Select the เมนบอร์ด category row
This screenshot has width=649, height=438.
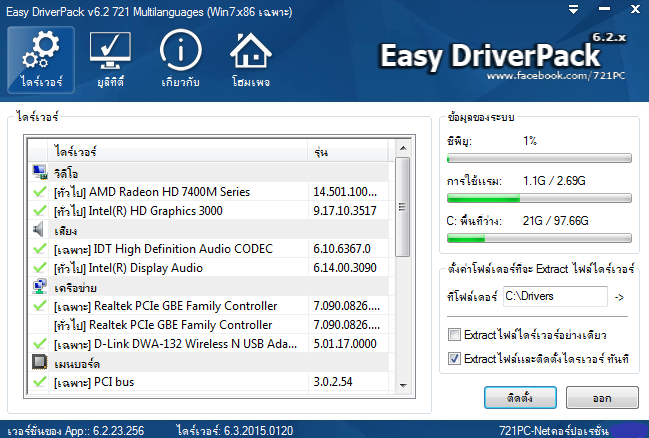[209, 363]
